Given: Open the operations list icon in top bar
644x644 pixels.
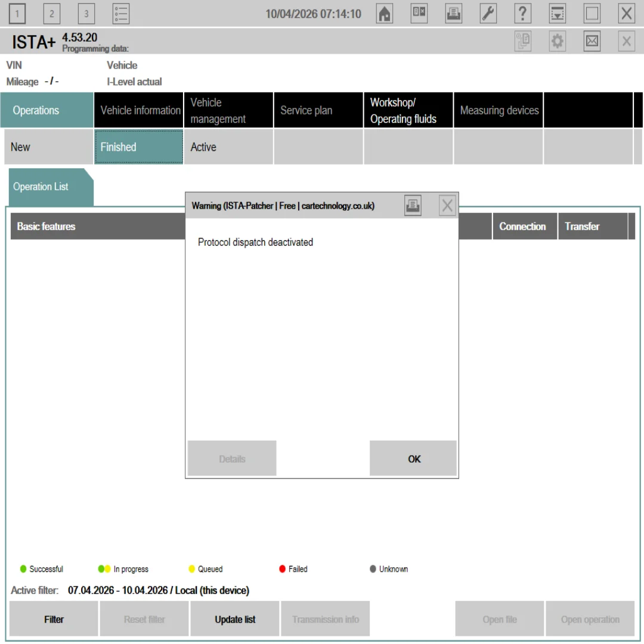Looking at the screenshot, I should point(120,14).
